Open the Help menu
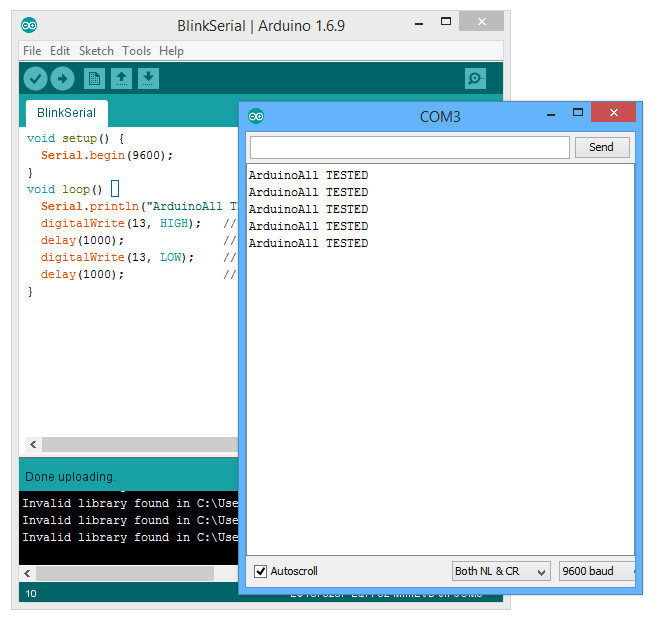 (x=172, y=51)
